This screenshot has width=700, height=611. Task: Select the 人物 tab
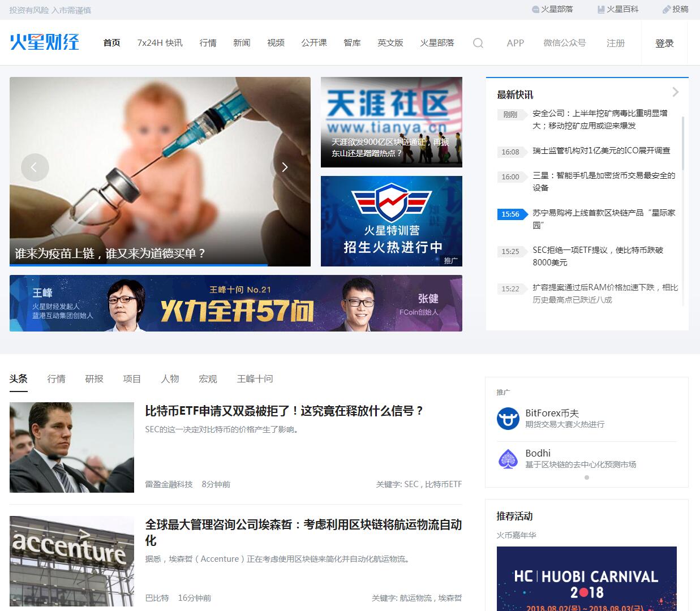(x=170, y=378)
